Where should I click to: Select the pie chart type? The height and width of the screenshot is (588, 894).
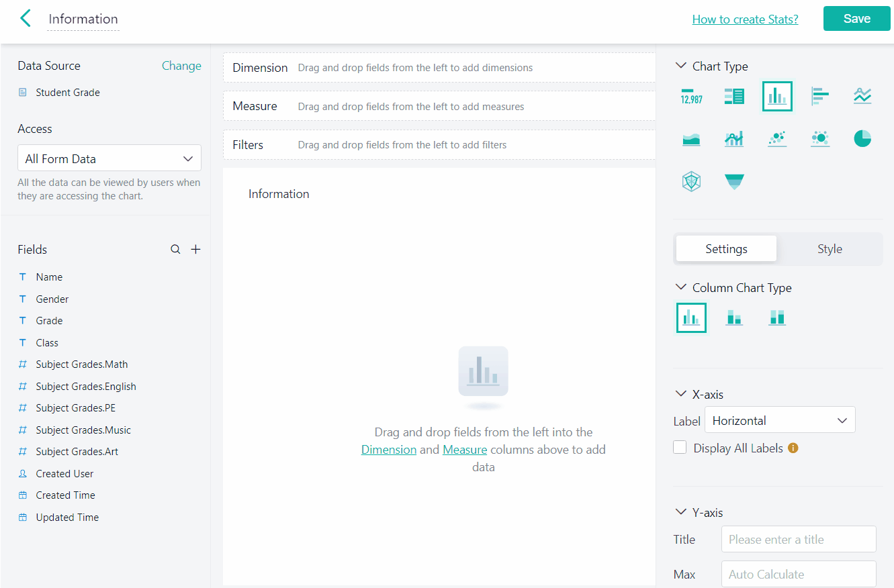click(x=862, y=139)
